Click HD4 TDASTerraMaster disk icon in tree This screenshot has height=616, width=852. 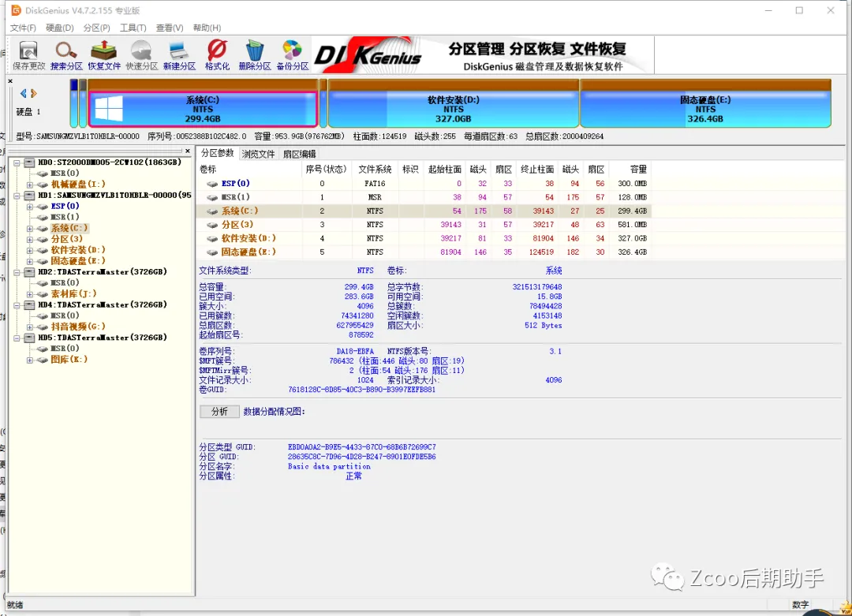point(29,304)
